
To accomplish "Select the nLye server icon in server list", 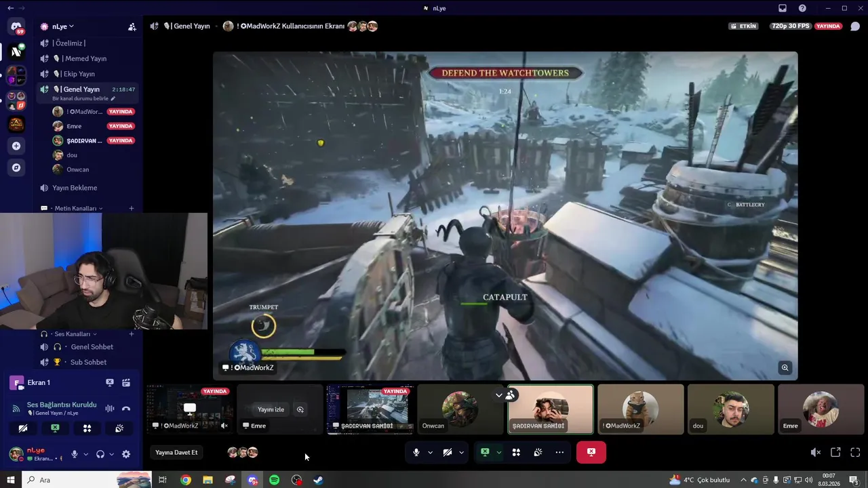I will [16, 52].
